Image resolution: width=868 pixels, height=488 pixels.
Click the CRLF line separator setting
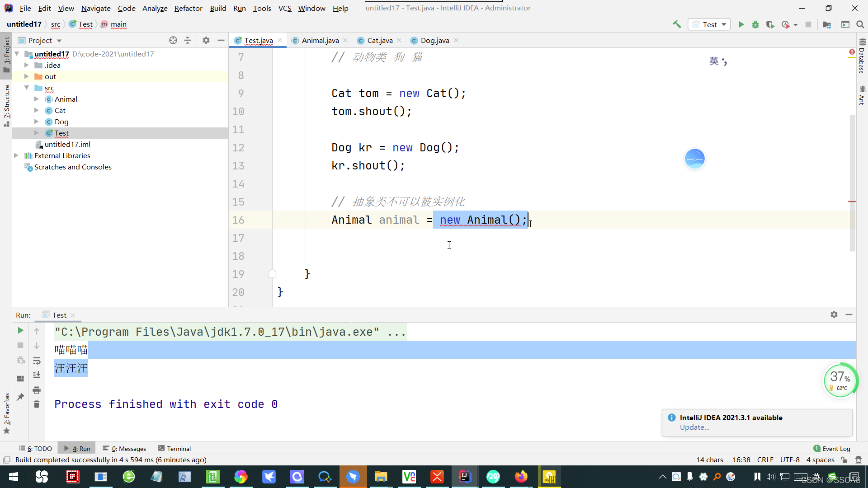[765, 460]
